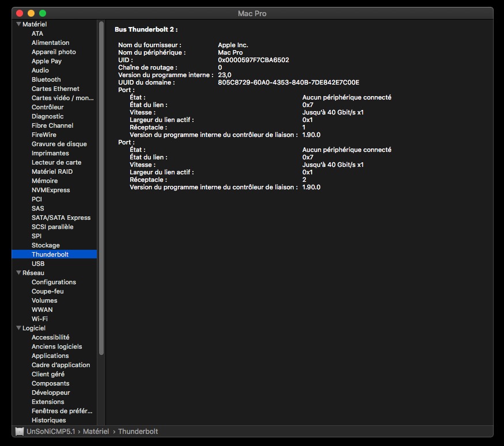Select Apple Pay in the sidebar
Viewport: 504px width, 446px height.
[47, 61]
